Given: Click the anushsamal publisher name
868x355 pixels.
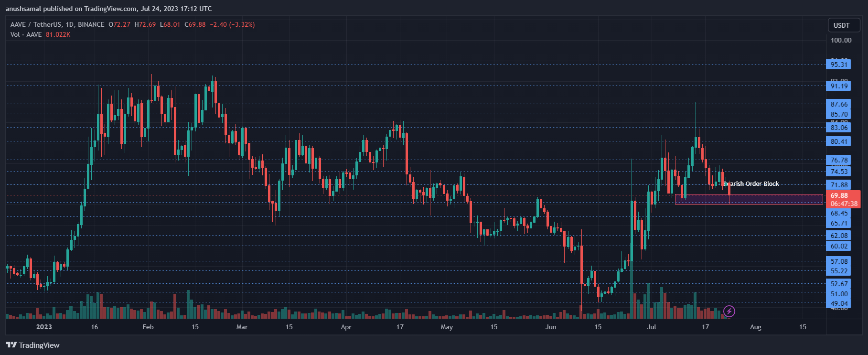Looking at the screenshot, I should [x=23, y=9].
